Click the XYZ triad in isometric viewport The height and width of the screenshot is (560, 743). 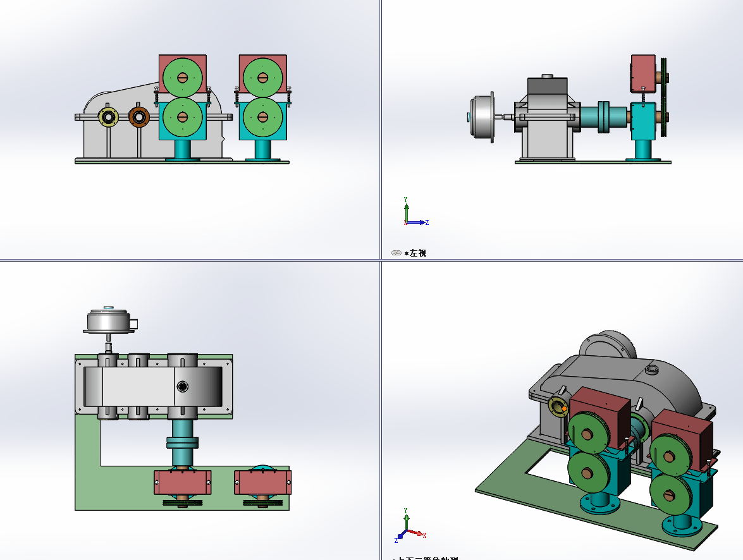410,525
